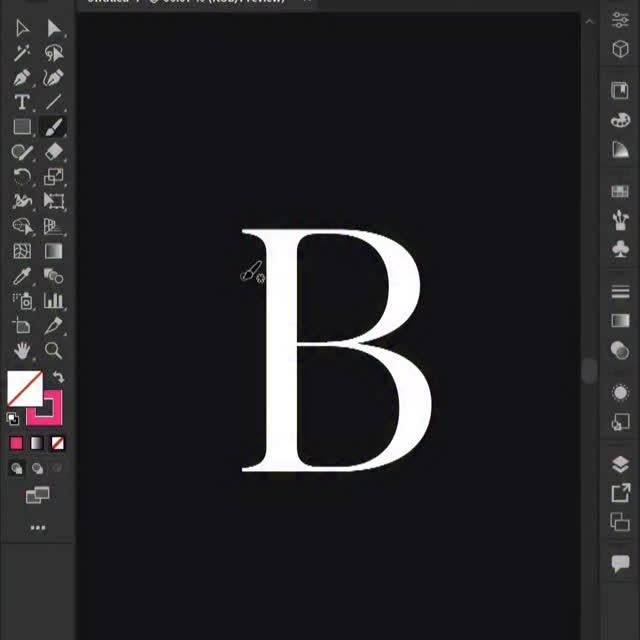Choose the Eraser tool
The width and height of the screenshot is (640, 640).
tap(54, 152)
